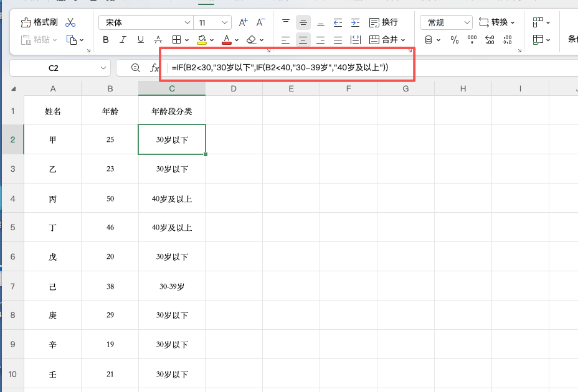This screenshot has width=578, height=392.
Task: Click the currency format icon
Action: (429, 39)
